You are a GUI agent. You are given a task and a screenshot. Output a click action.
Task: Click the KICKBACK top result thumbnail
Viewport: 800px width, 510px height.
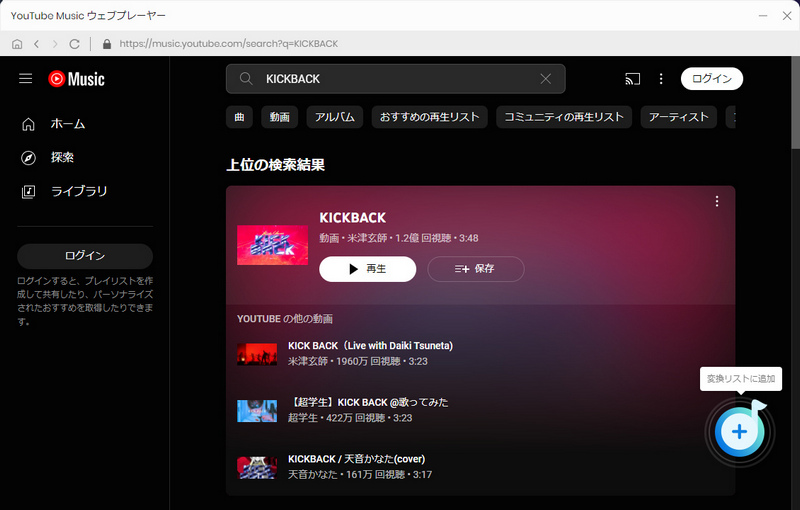point(272,245)
